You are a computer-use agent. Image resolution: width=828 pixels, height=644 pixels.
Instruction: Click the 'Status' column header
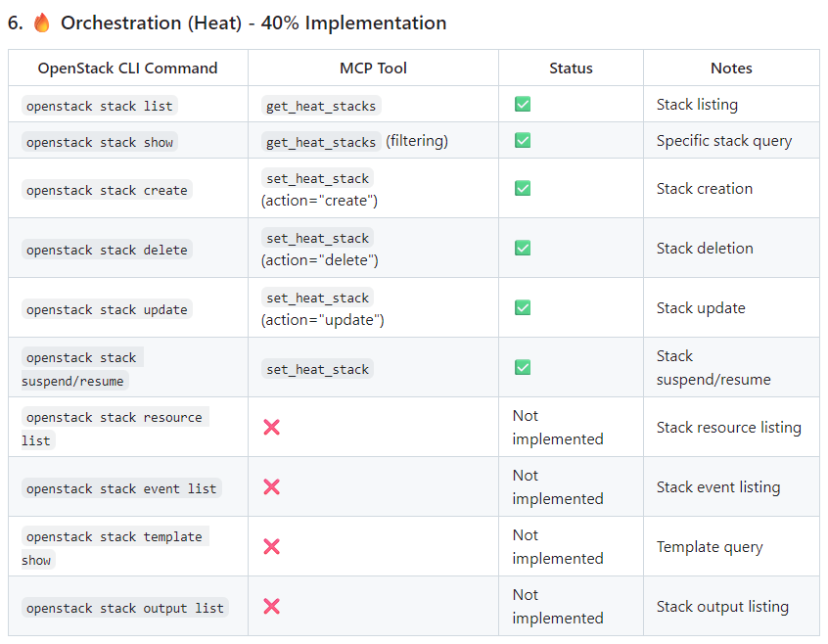click(x=571, y=69)
